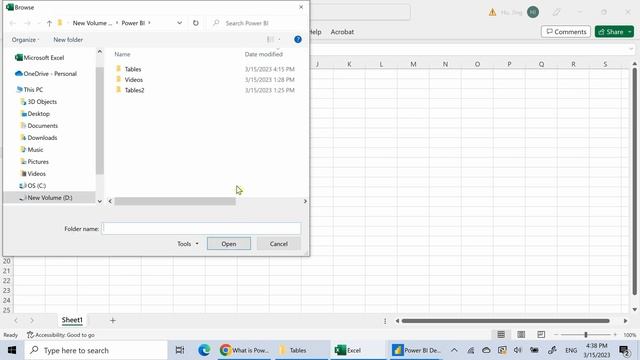Viewport: 640px width, 360px height.
Task: Cancel the Browse dialog
Action: pyautogui.click(x=279, y=244)
